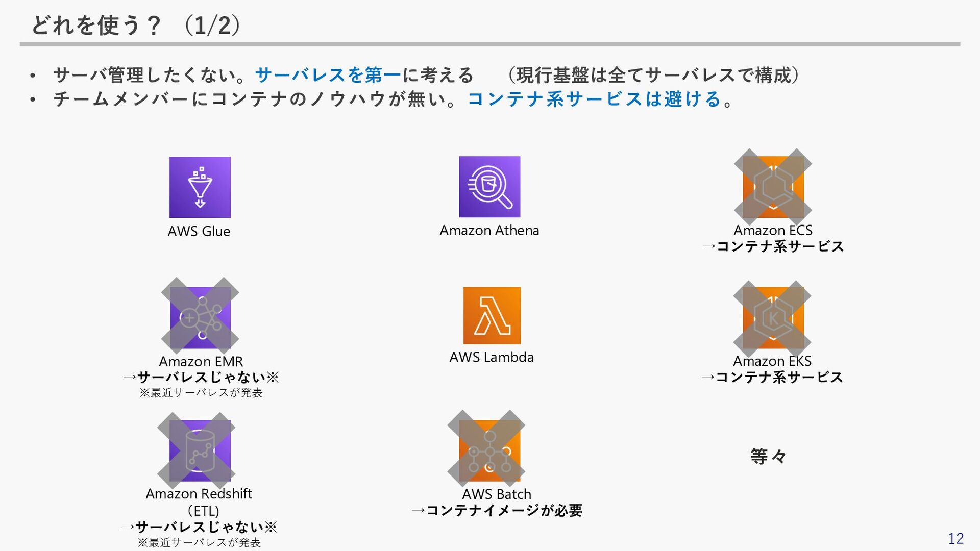Click the page number 12
The height and width of the screenshot is (551, 980).
[x=956, y=539]
